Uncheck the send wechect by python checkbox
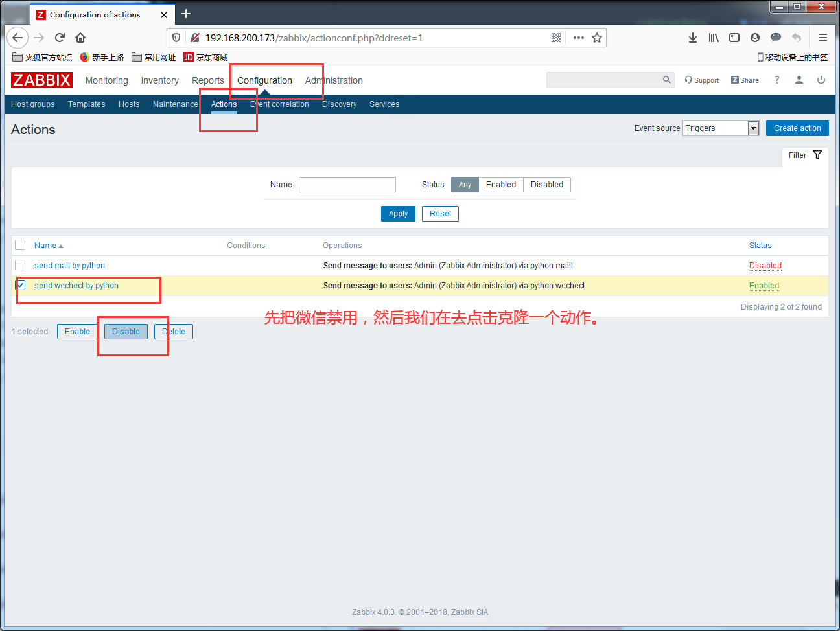Viewport: 840px width, 631px height. (20, 285)
